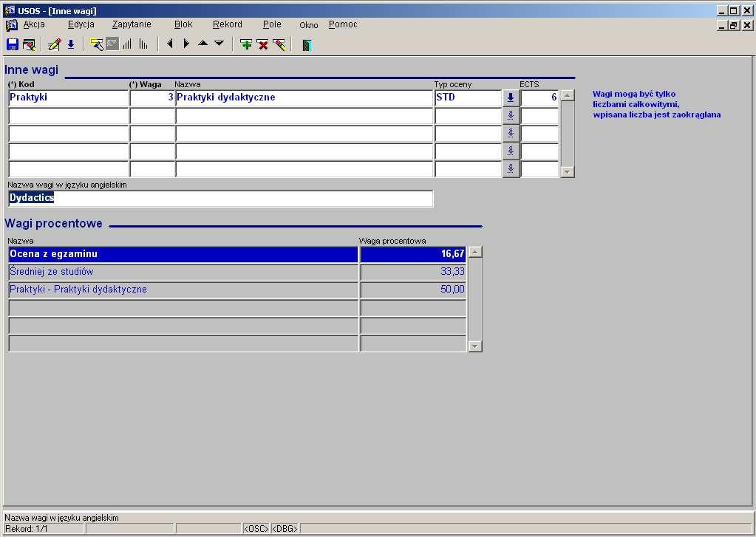The height and width of the screenshot is (537, 756).
Task: Open the Pole menu
Action: (272, 24)
